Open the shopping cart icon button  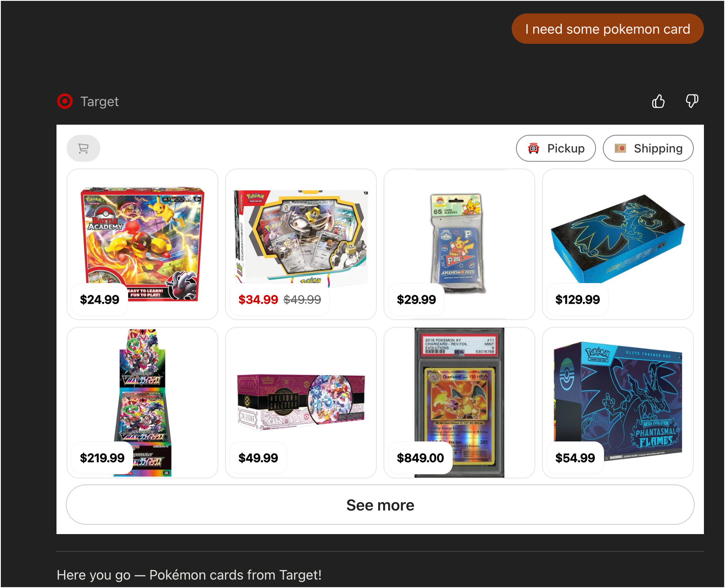(x=83, y=148)
